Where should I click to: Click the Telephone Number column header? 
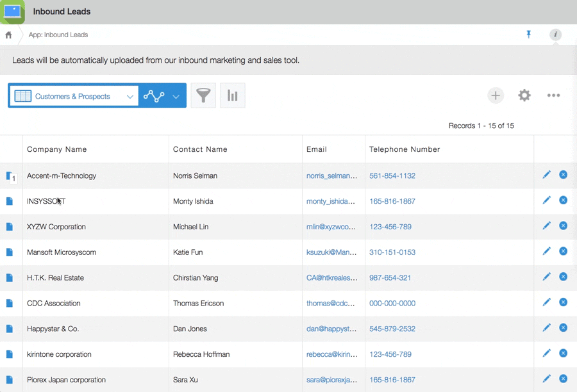pyautogui.click(x=405, y=149)
